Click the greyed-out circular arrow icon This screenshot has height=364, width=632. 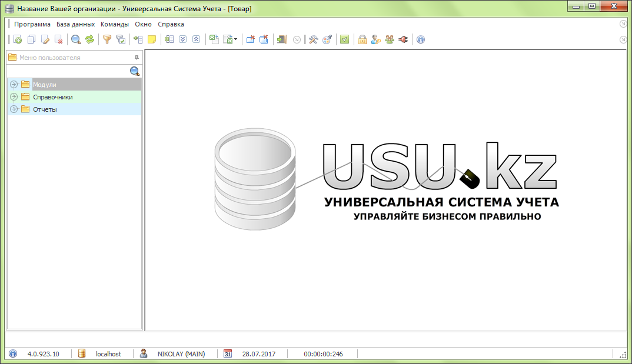[x=297, y=39]
